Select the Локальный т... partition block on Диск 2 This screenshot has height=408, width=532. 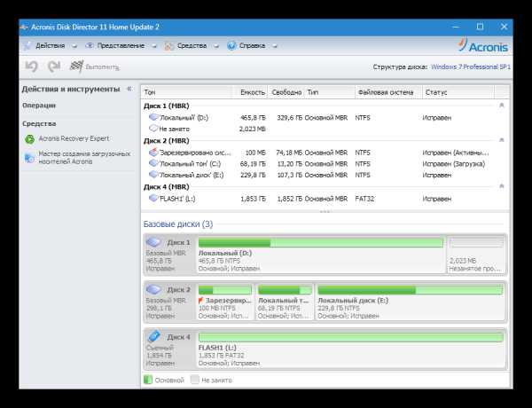(x=285, y=302)
